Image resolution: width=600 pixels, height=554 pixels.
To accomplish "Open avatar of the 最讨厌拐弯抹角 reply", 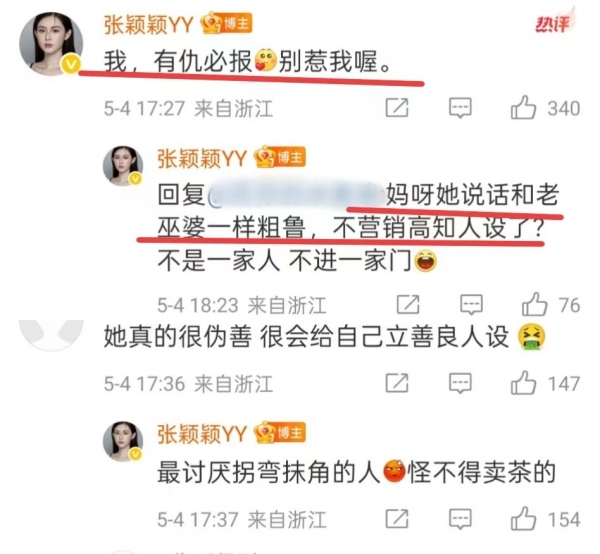I will (123, 441).
